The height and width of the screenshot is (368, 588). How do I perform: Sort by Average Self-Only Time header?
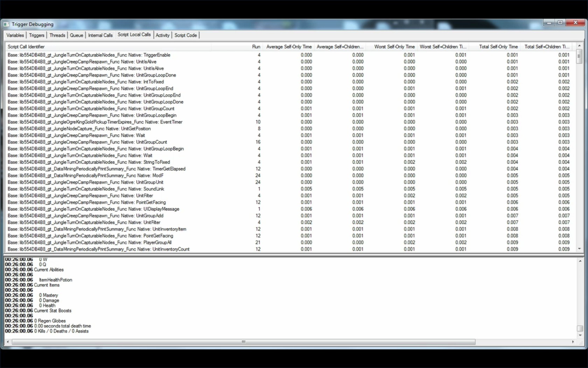click(x=288, y=47)
